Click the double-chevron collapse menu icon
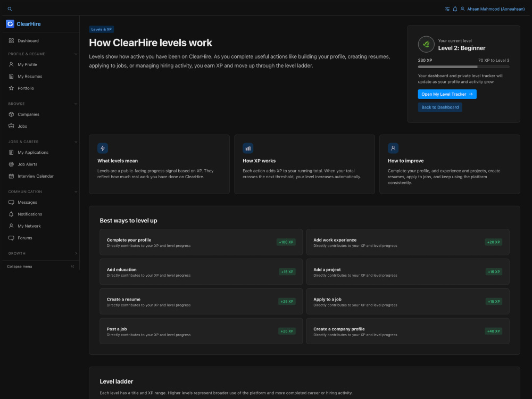The image size is (532, 399). coord(72,267)
